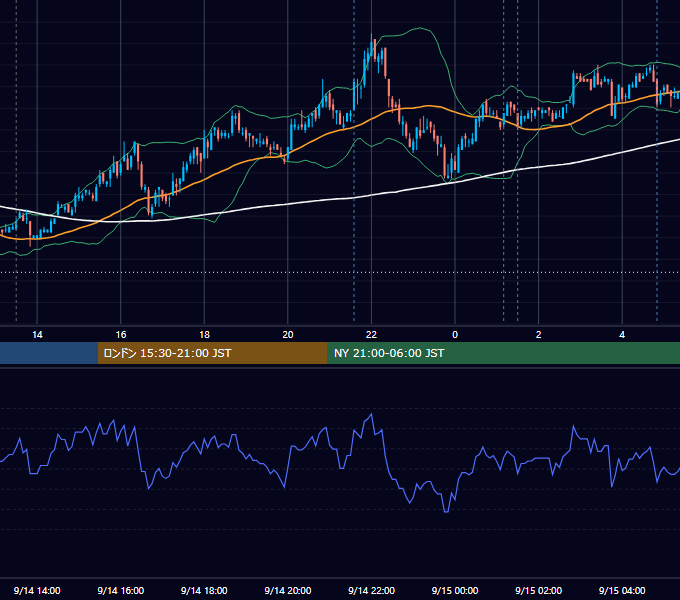Click the 16 hour label on the price chart axis
Viewport: 680px width, 600px height.
[x=121, y=335]
